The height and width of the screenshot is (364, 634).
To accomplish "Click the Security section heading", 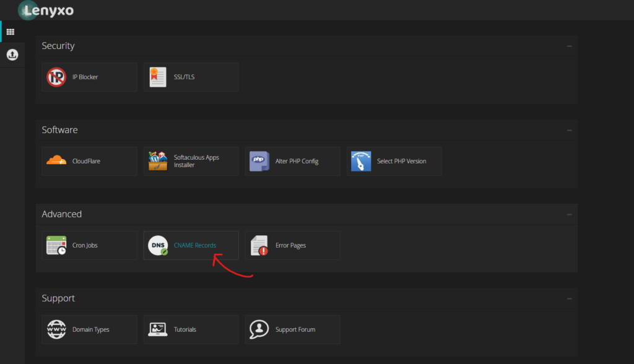I will coord(58,46).
